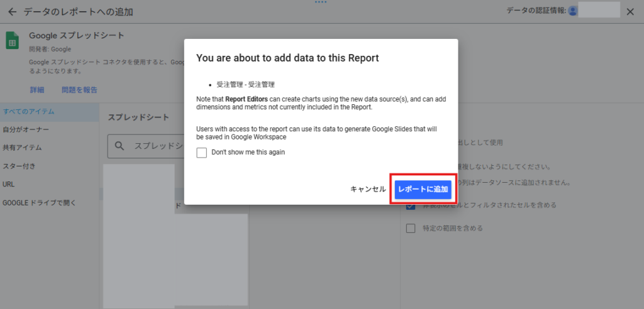Click the magnifier icon in spreadsheet search
Screen dimensions: 644x309
click(119, 146)
